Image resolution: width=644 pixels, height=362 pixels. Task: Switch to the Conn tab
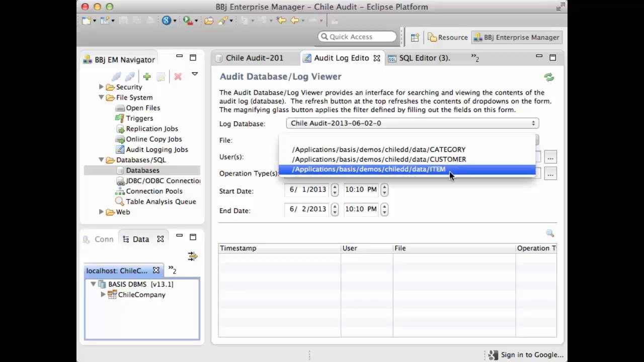click(x=99, y=239)
